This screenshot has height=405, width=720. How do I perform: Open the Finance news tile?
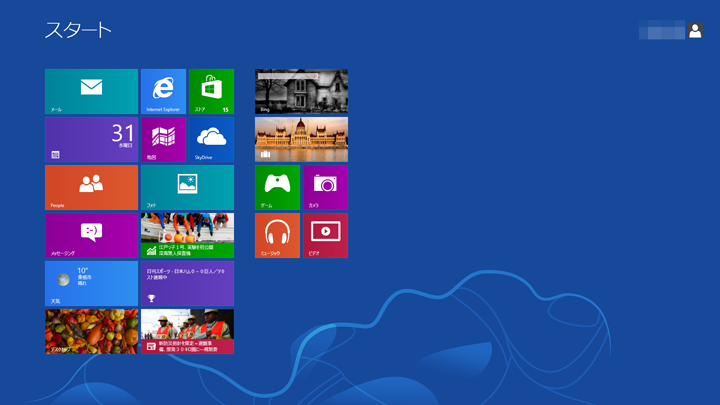187,236
